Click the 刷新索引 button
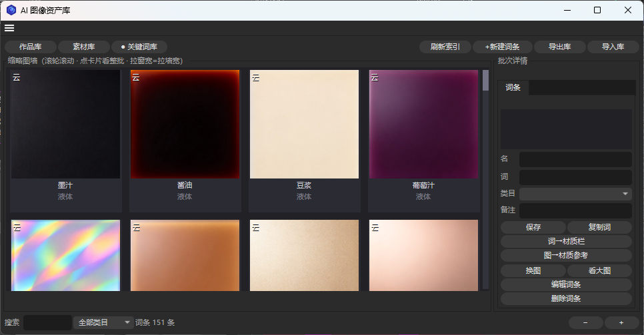 pos(445,47)
